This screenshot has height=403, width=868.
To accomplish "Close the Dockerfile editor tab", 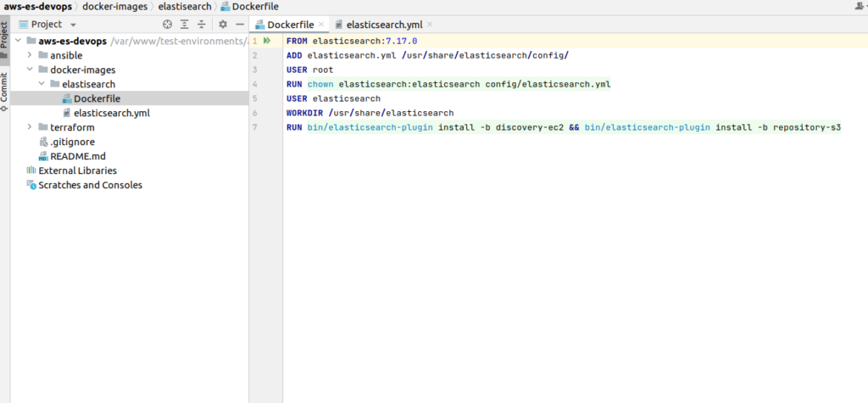I will coord(321,25).
